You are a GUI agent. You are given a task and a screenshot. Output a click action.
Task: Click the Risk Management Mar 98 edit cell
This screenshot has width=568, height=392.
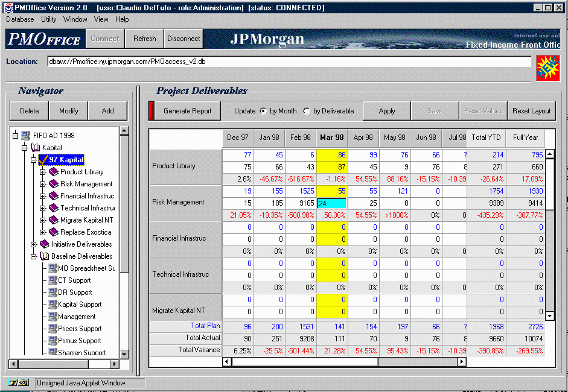(x=332, y=203)
